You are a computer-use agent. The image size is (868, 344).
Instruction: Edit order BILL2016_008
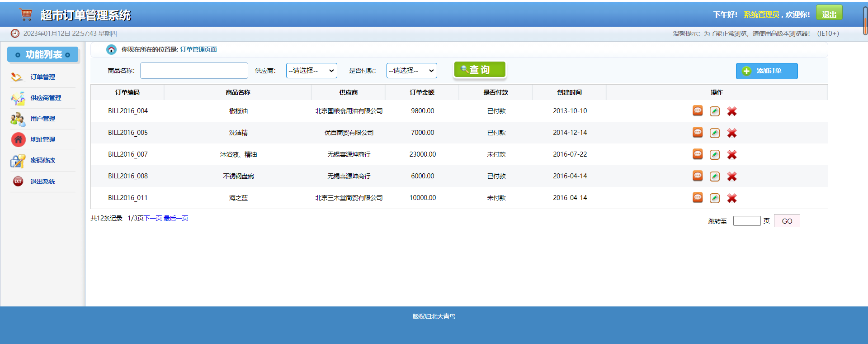pos(715,177)
